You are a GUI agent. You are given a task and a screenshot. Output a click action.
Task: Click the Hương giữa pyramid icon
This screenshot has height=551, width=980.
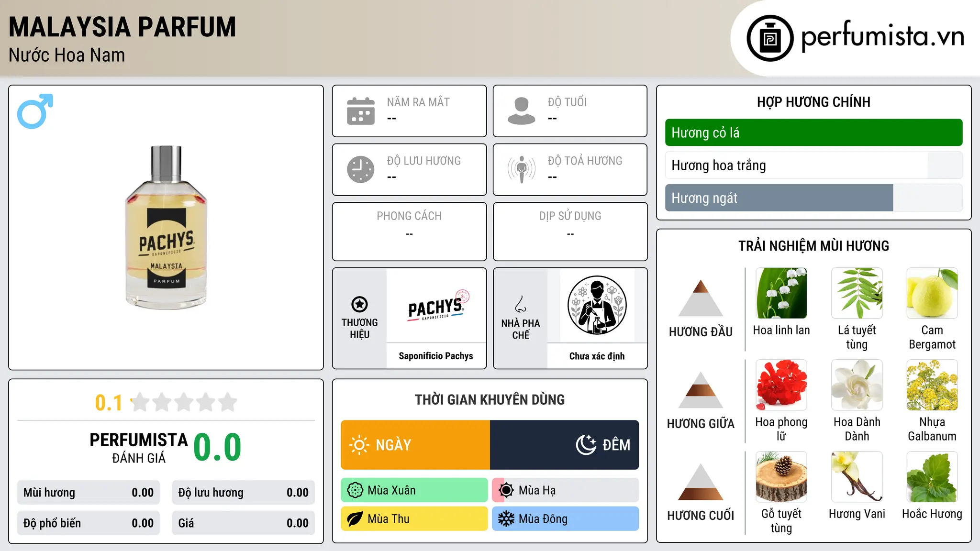701,390
